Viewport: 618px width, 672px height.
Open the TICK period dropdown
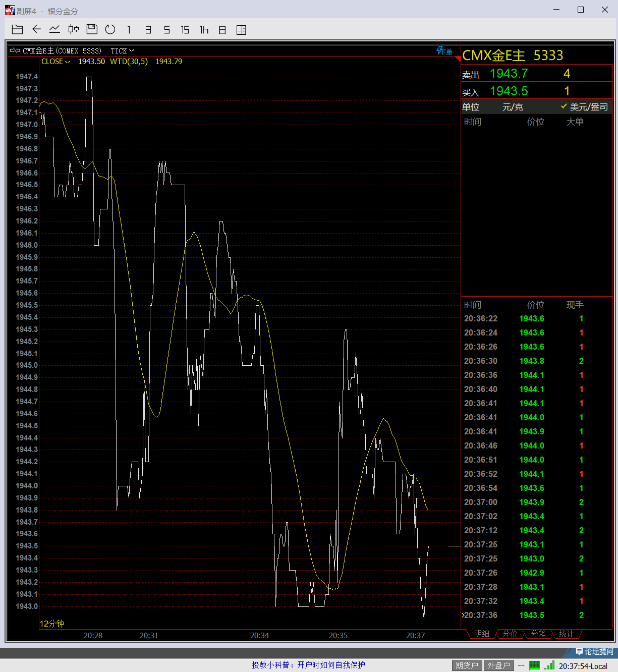[122, 51]
